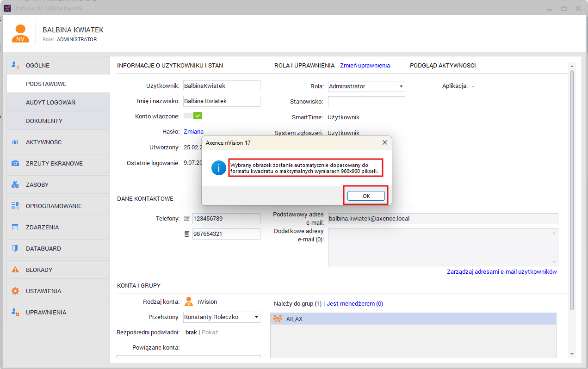Open the Dokumenty sub-tab

(x=58, y=121)
